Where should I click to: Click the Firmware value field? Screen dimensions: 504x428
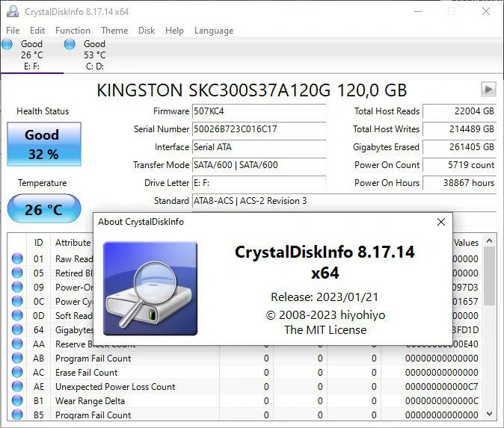coord(259,111)
